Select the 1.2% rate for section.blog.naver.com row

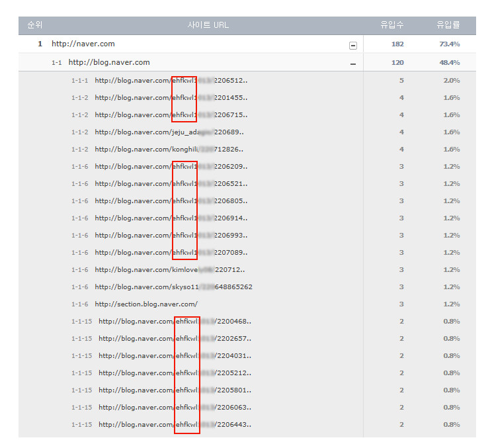[x=452, y=304]
